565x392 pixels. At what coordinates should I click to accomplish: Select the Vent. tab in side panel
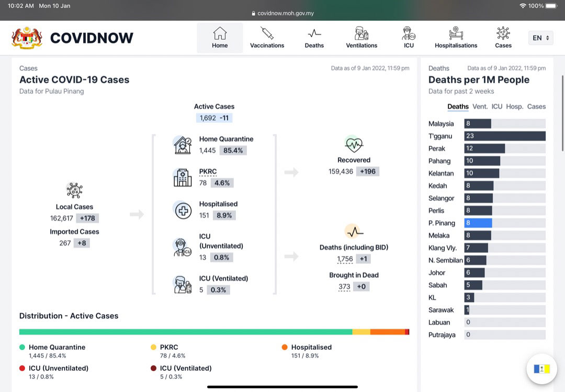[480, 107]
